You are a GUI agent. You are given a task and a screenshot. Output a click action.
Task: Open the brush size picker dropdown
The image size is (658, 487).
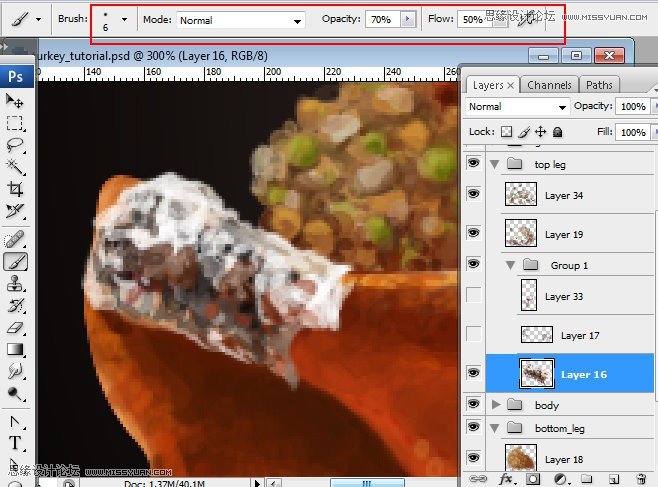[124, 19]
